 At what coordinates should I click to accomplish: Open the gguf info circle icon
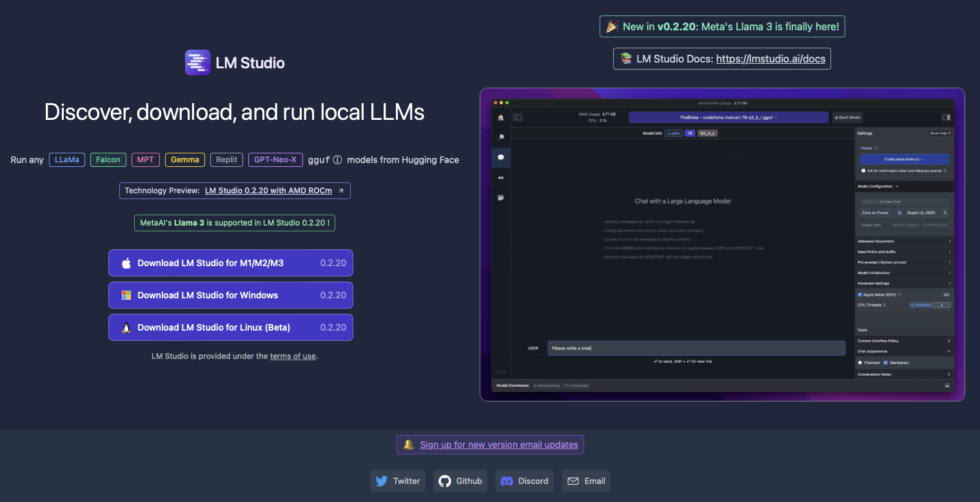pyautogui.click(x=337, y=160)
